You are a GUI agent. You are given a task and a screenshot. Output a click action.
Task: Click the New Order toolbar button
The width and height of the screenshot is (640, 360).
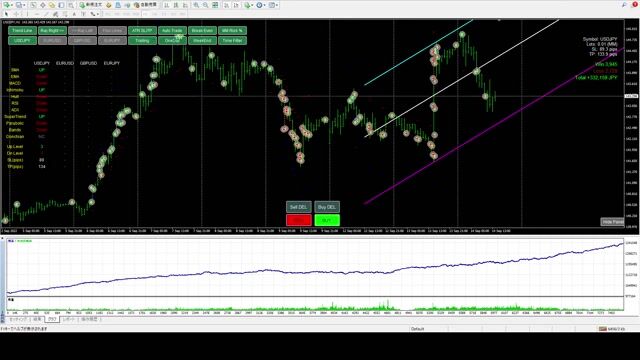point(91,5)
